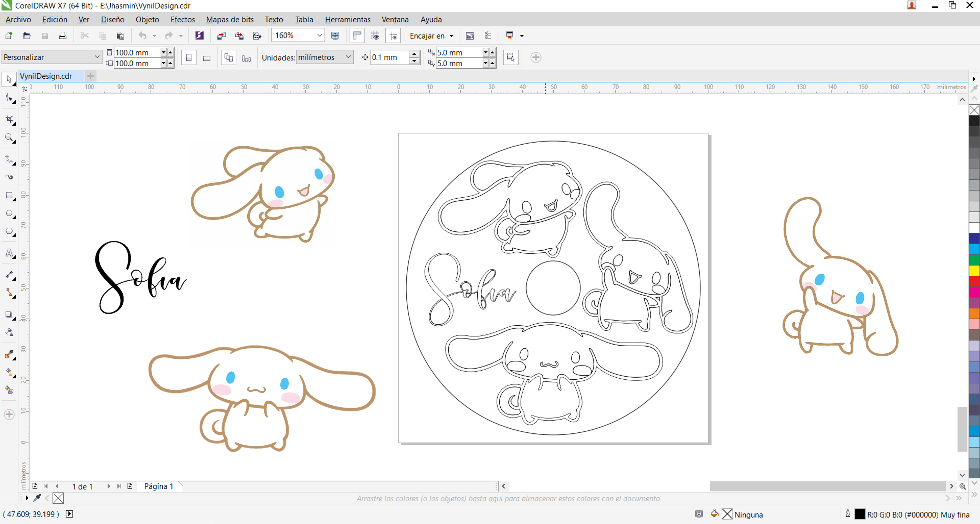
Task: Click the page width 100.0 mm field
Action: tap(136, 52)
